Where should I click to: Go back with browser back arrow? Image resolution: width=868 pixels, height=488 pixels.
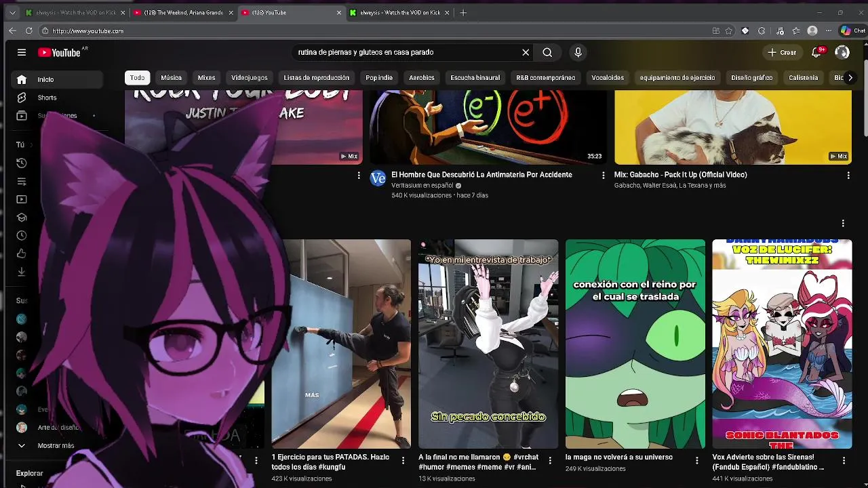click(x=12, y=30)
